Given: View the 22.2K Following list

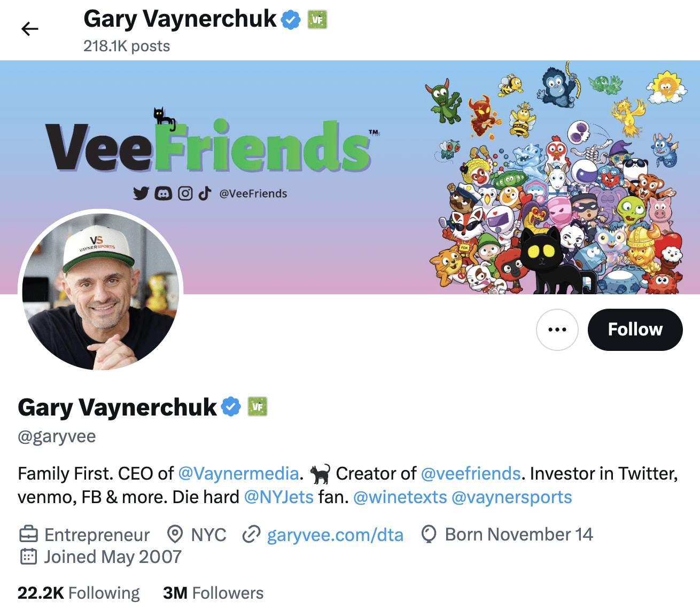Looking at the screenshot, I should [x=78, y=592].
